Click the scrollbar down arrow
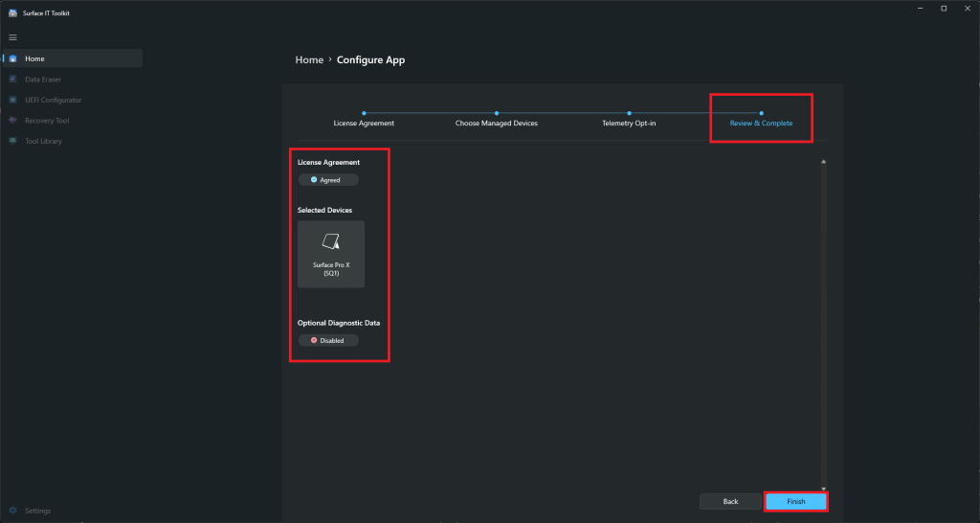Image resolution: width=980 pixels, height=523 pixels. point(823,489)
